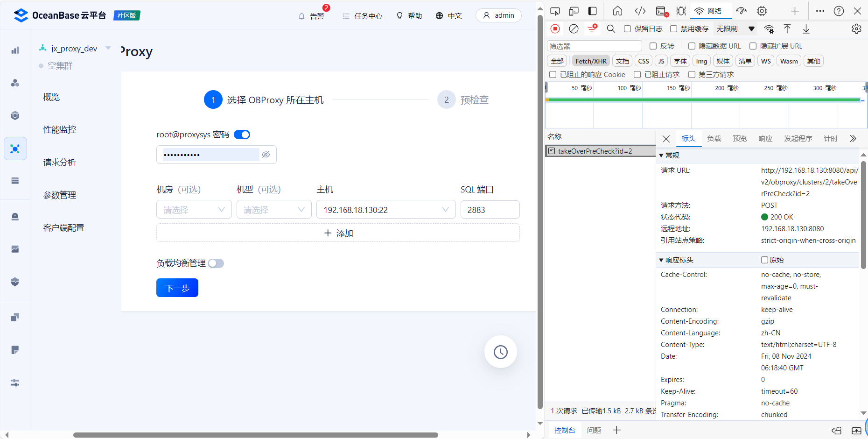Viewport: 868px width, 439px height.
Task: Open the package note sidebar icon
Action: point(15,350)
